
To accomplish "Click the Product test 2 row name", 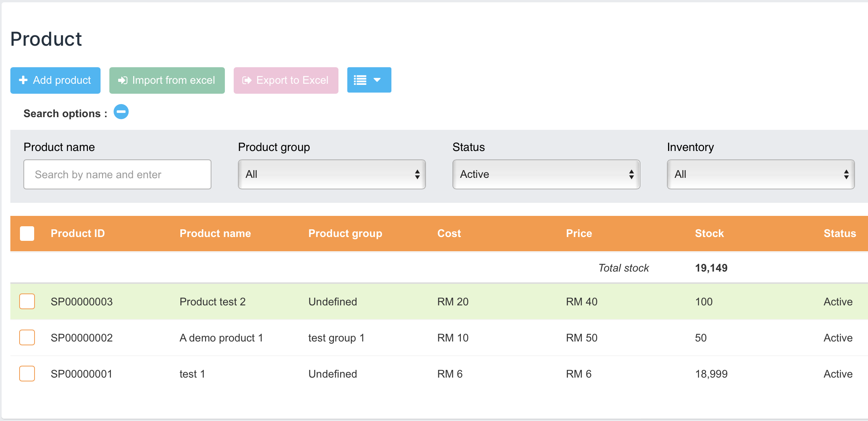I will click(x=212, y=302).
